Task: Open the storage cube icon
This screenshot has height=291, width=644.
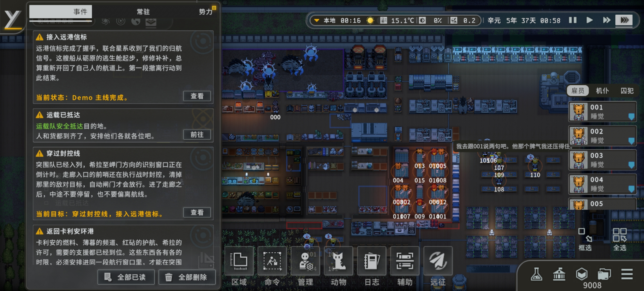Action: [x=582, y=274]
